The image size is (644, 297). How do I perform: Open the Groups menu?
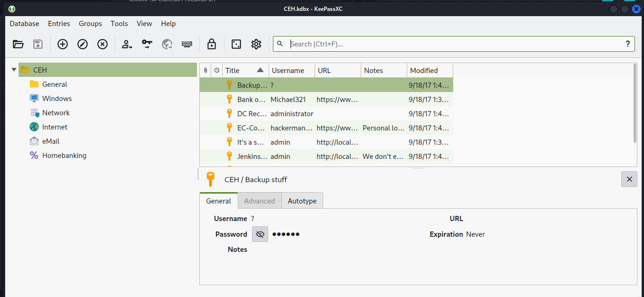pos(90,23)
